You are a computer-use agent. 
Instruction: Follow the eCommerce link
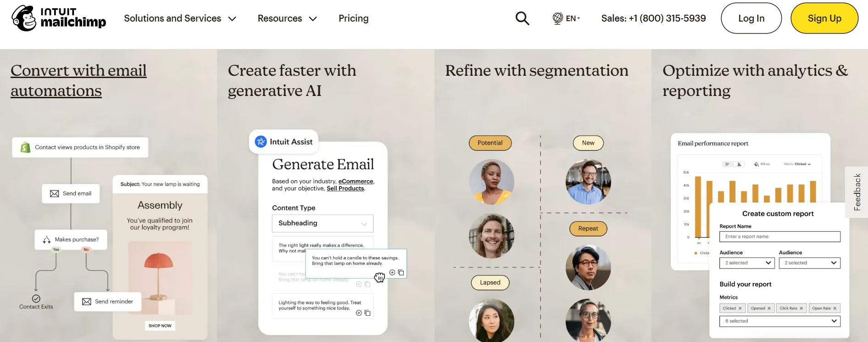tap(355, 181)
